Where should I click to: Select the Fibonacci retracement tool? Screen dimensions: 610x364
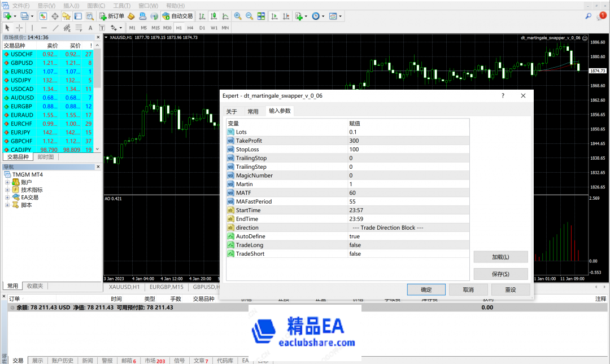click(78, 27)
